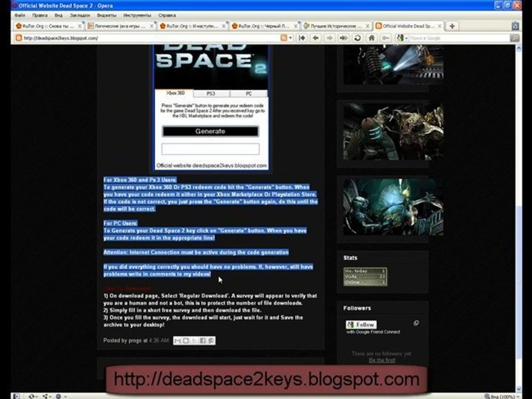The width and height of the screenshot is (532, 399).
Task: Switch to 'Лучшие Исторические' tab
Action: click(336, 26)
